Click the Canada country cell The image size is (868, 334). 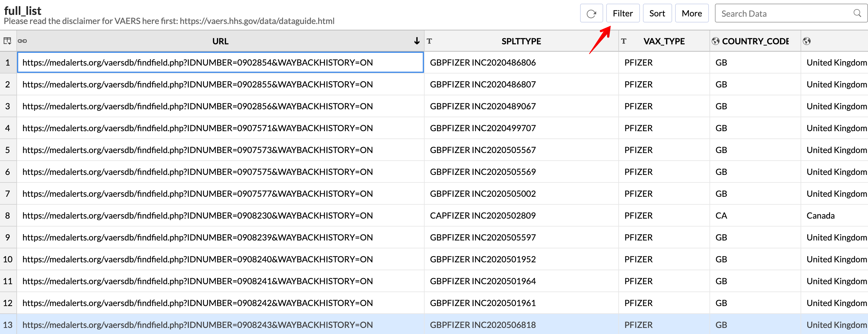835,215
